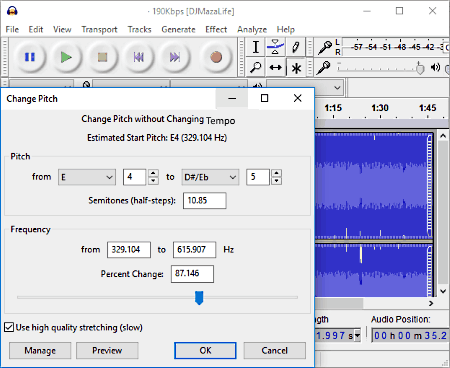
Task: Open the from pitch E dropdown
Action: click(x=87, y=177)
